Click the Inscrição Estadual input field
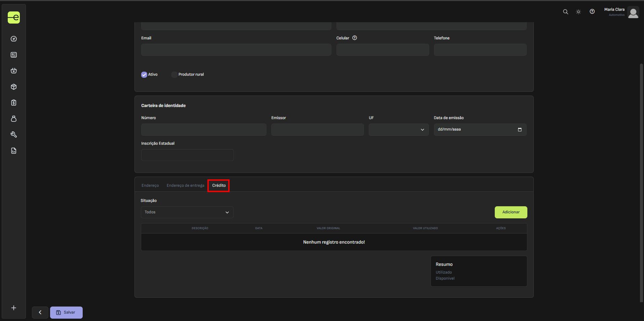This screenshot has height=321, width=644. coord(187,155)
